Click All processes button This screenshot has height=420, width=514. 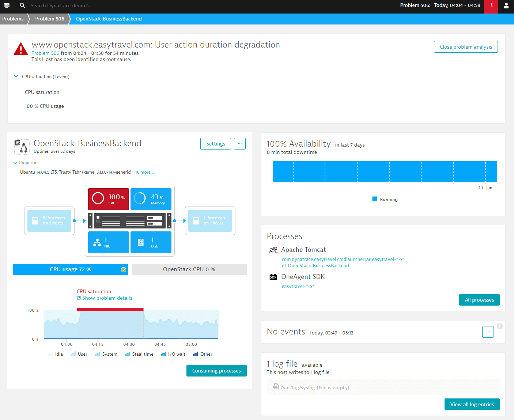coord(479,300)
